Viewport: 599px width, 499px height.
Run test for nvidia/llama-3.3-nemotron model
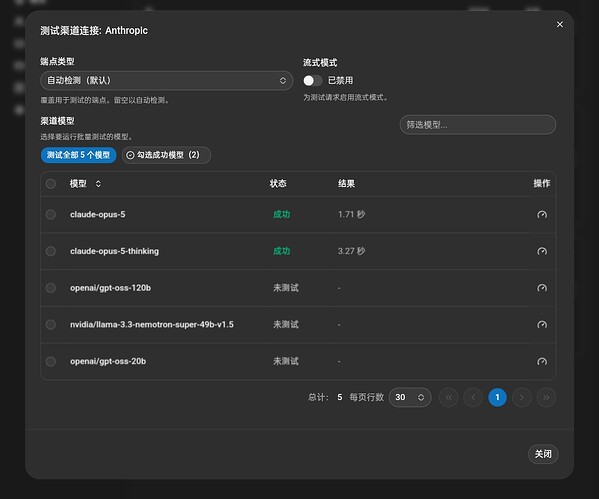(x=542, y=325)
